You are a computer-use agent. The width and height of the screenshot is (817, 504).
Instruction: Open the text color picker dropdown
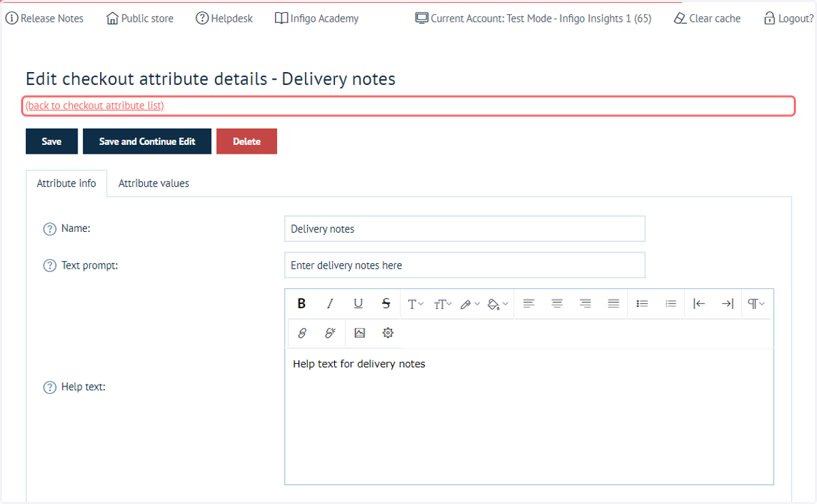click(470, 304)
